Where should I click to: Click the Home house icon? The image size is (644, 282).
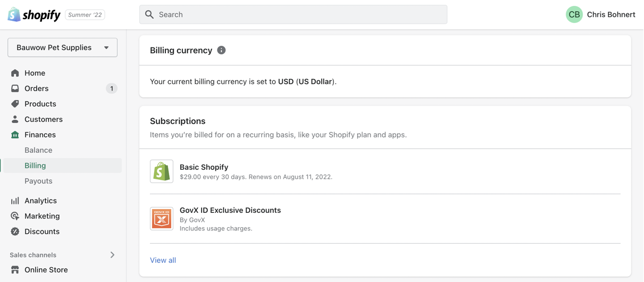pyautogui.click(x=15, y=73)
